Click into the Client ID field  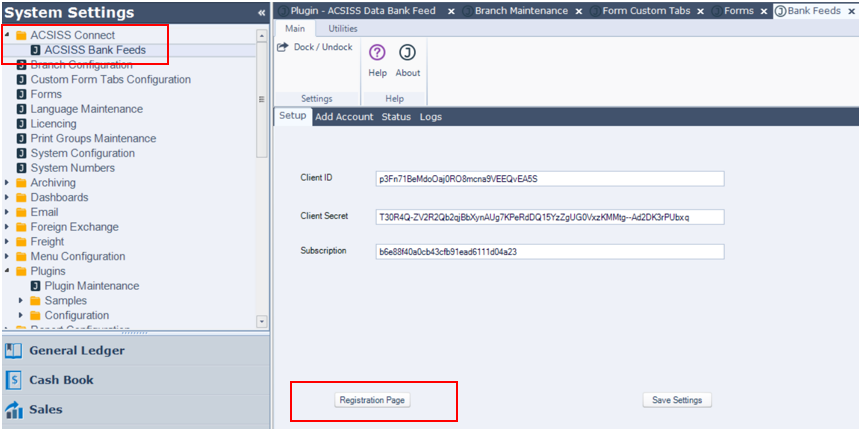point(549,179)
